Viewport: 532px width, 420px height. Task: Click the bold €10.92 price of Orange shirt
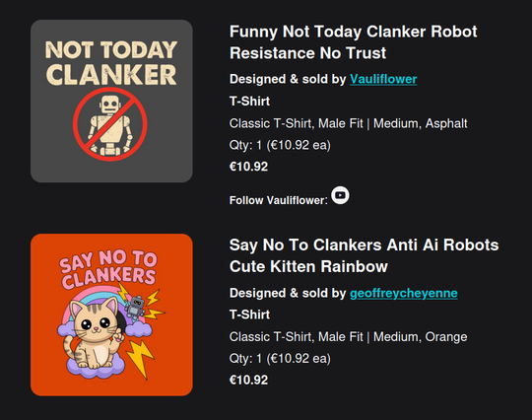[x=248, y=380]
